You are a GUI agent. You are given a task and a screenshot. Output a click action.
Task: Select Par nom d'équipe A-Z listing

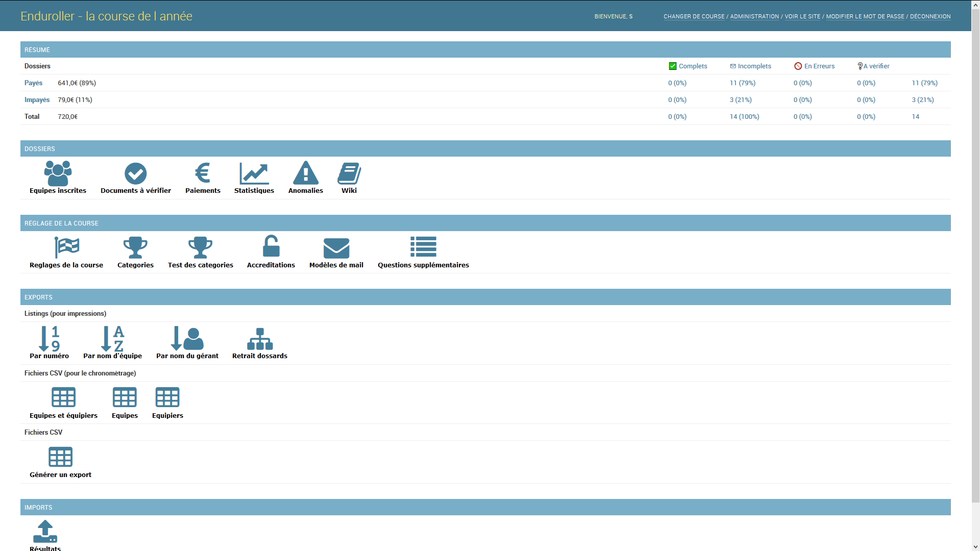click(112, 339)
